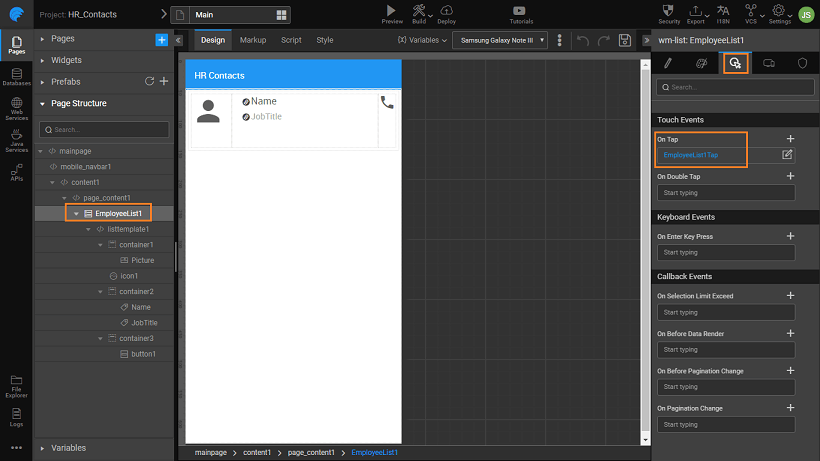Open the Security shield in top bar

pos(669,9)
